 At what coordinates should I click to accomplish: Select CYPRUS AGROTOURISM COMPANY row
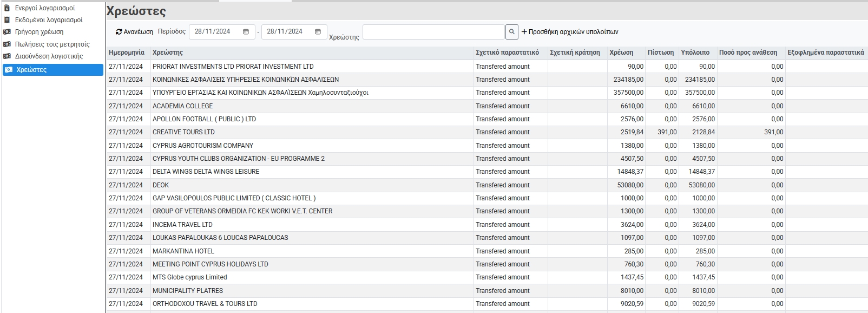487,146
